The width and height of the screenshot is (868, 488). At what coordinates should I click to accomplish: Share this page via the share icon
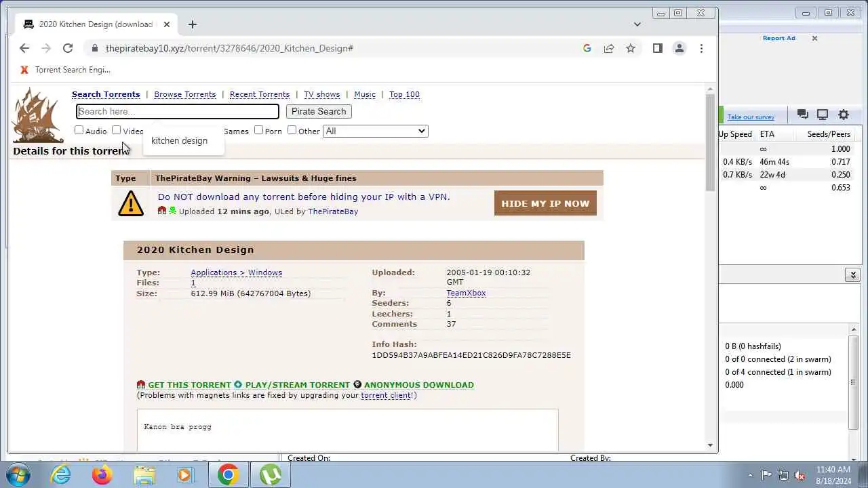click(x=609, y=48)
